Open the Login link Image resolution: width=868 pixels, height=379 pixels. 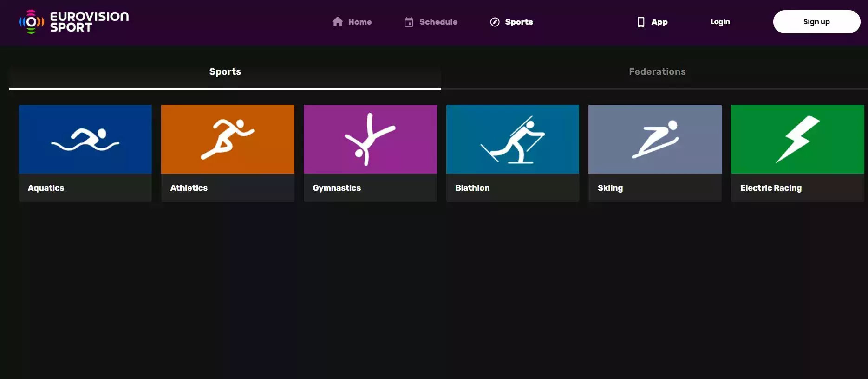pos(720,22)
